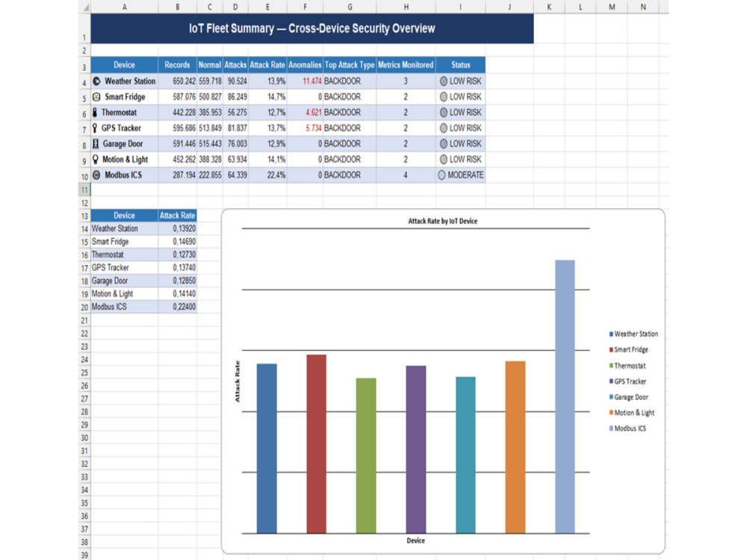Select column B header
Image resolution: width=747 pixels, height=560 pixels.
click(x=178, y=7)
